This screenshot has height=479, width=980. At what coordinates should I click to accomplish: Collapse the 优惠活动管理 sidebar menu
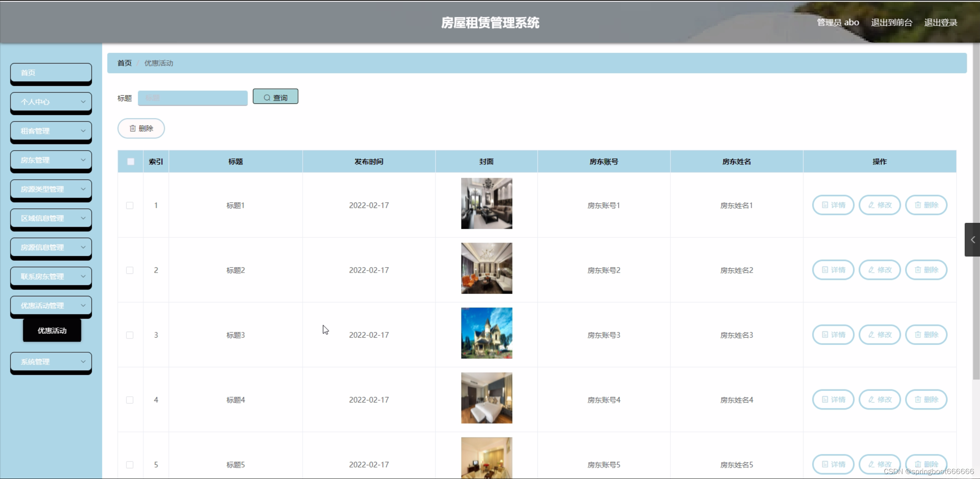pos(51,306)
